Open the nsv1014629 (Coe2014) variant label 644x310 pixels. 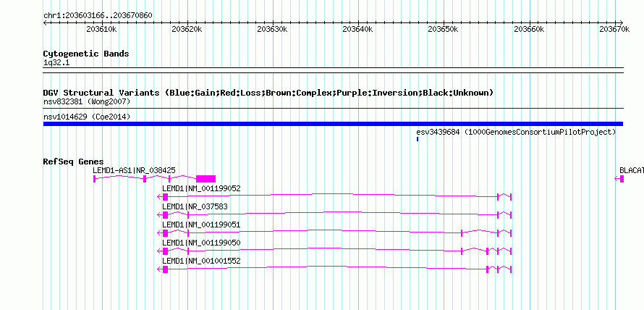click(87, 117)
